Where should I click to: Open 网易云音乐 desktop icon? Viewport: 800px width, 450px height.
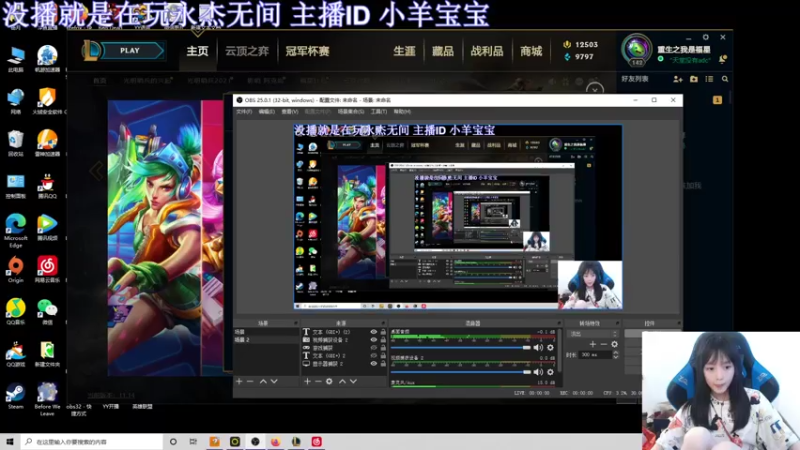pyautogui.click(x=47, y=269)
